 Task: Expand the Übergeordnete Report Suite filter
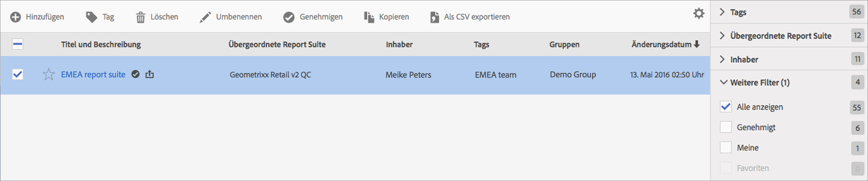tap(722, 36)
